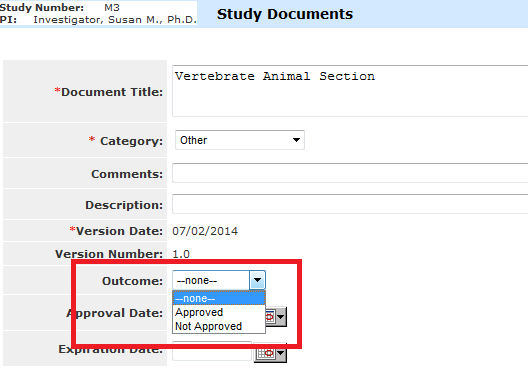Open the Expiration Date calendar picker icon
This screenshot has height=385, width=528.
270,353
